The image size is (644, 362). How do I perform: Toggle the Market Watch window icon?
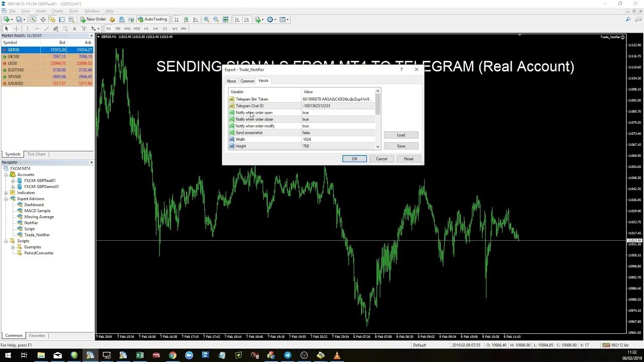(x=33, y=19)
